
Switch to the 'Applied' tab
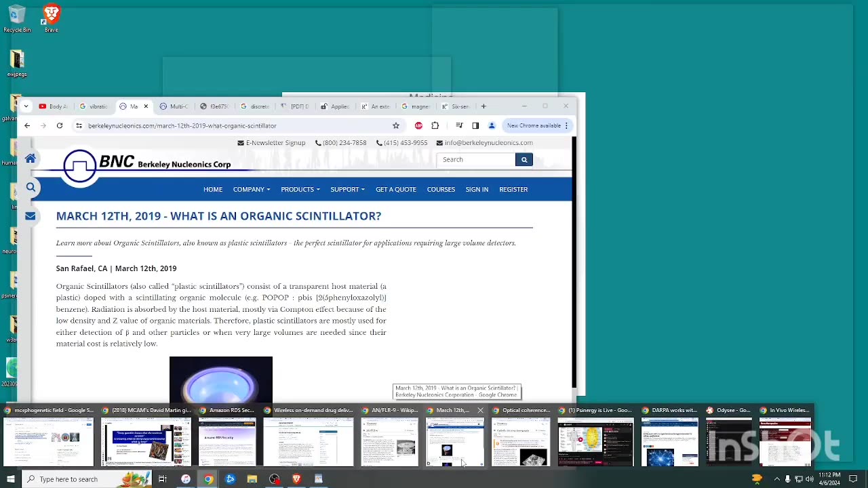[335, 106]
